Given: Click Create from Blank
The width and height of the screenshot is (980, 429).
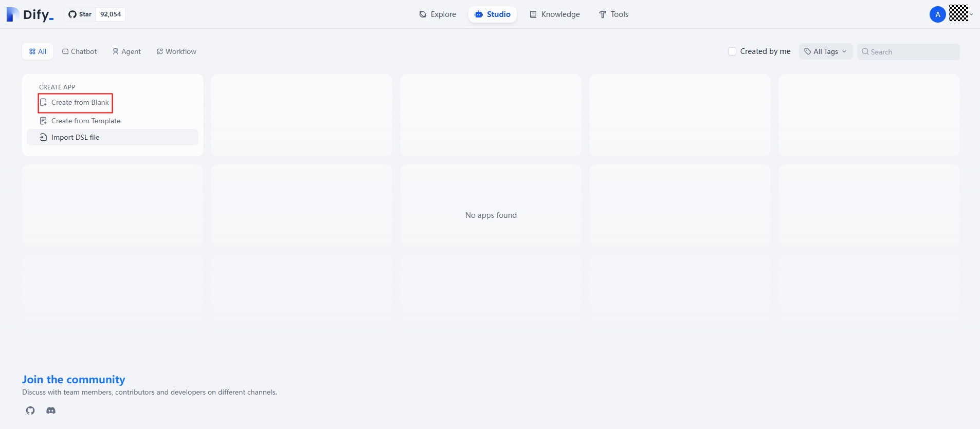Looking at the screenshot, I should 75,103.
